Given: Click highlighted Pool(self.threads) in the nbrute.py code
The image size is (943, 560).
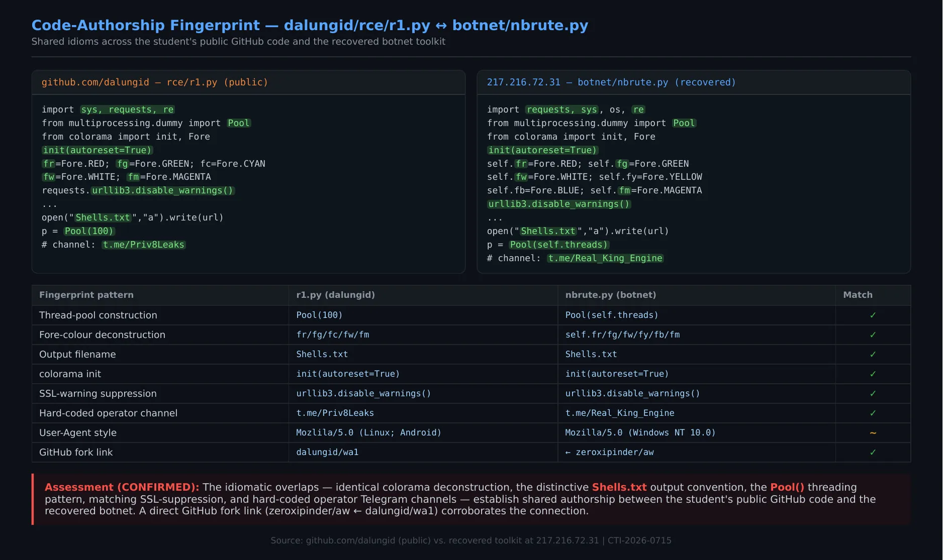Looking at the screenshot, I should point(559,245).
